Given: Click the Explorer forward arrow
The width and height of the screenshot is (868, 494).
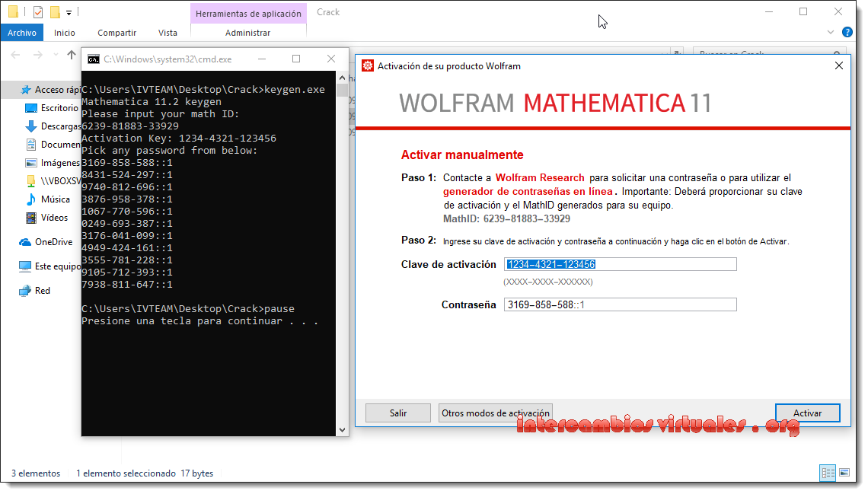Looking at the screenshot, I should (x=37, y=55).
